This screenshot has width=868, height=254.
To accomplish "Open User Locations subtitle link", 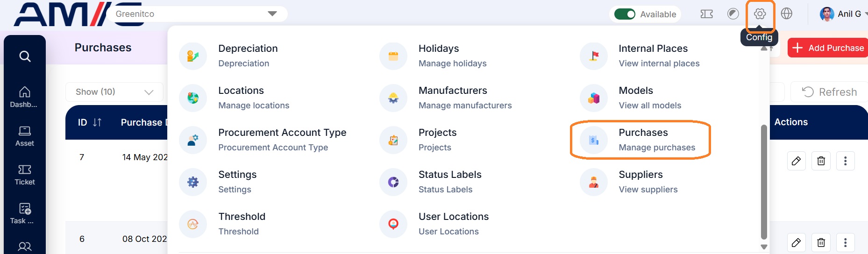I will (x=448, y=232).
